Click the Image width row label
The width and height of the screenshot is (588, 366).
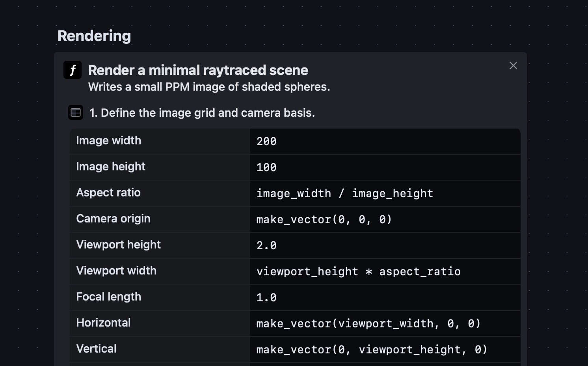pyautogui.click(x=108, y=141)
